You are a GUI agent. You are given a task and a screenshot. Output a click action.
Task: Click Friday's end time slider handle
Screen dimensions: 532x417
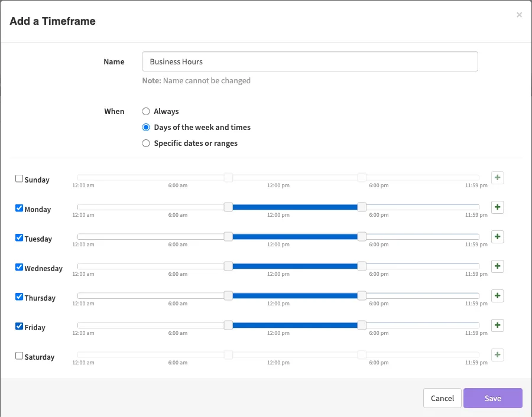pos(362,325)
